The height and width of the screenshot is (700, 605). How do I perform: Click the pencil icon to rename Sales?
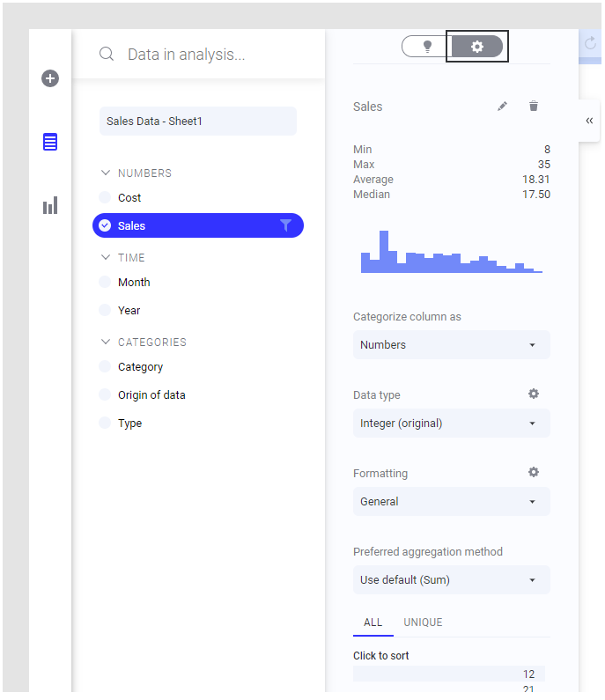pyautogui.click(x=502, y=107)
